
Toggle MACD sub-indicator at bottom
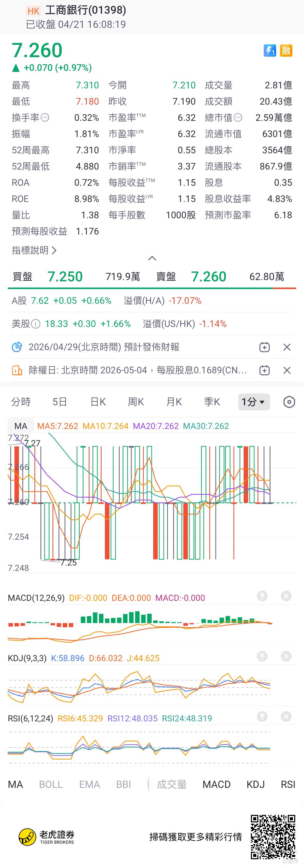pyautogui.click(x=217, y=785)
